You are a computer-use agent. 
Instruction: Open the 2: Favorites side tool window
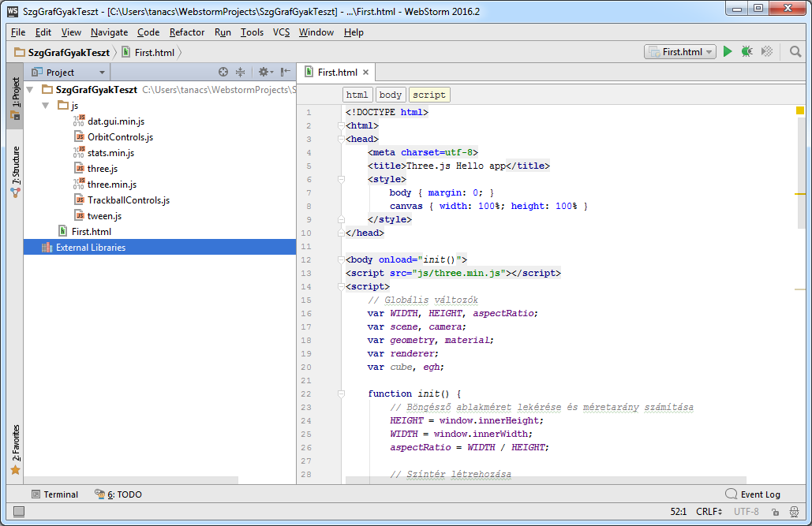16,450
